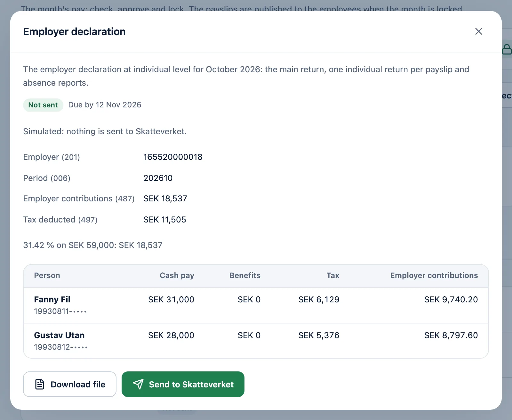Image resolution: width=512 pixels, height=420 pixels.
Task: Click Gustav Utan's cash pay SEK 28,000
Action: (171, 335)
